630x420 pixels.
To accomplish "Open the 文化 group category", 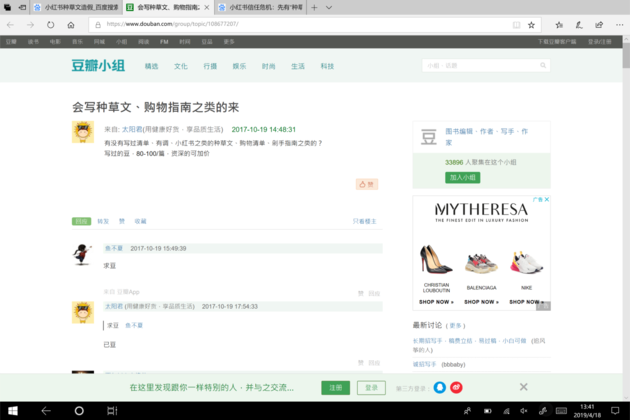I will tap(181, 66).
